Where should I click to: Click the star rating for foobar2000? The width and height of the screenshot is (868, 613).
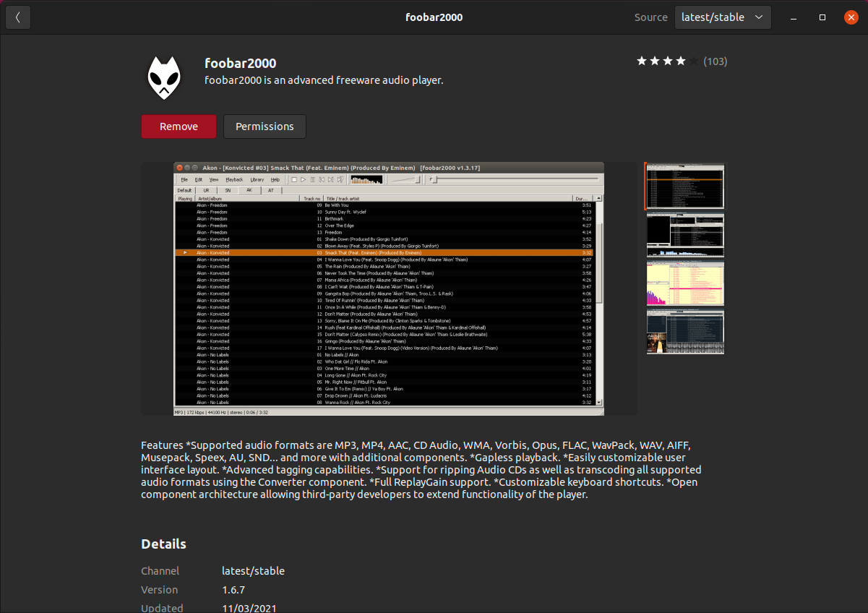pos(667,61)
